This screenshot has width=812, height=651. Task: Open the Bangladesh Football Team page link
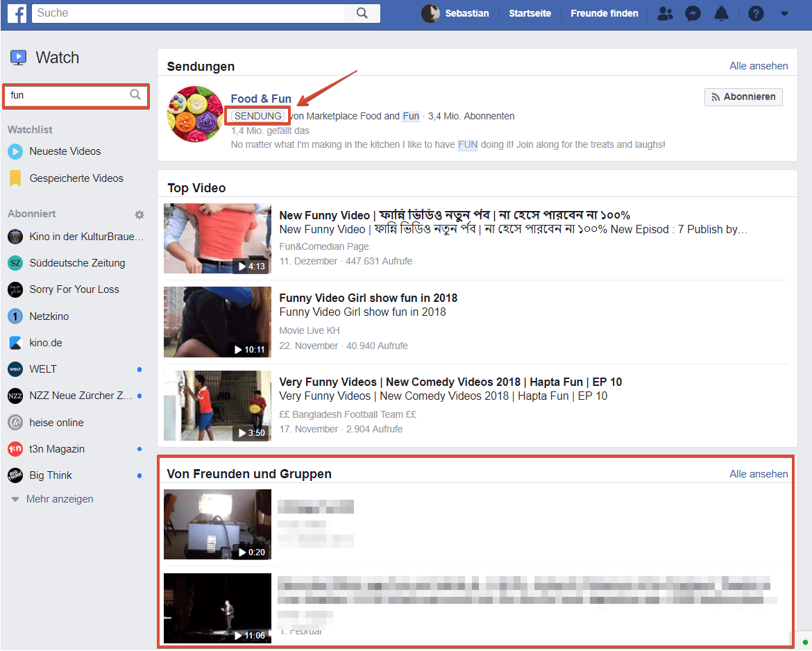click(x=348, y=414)
